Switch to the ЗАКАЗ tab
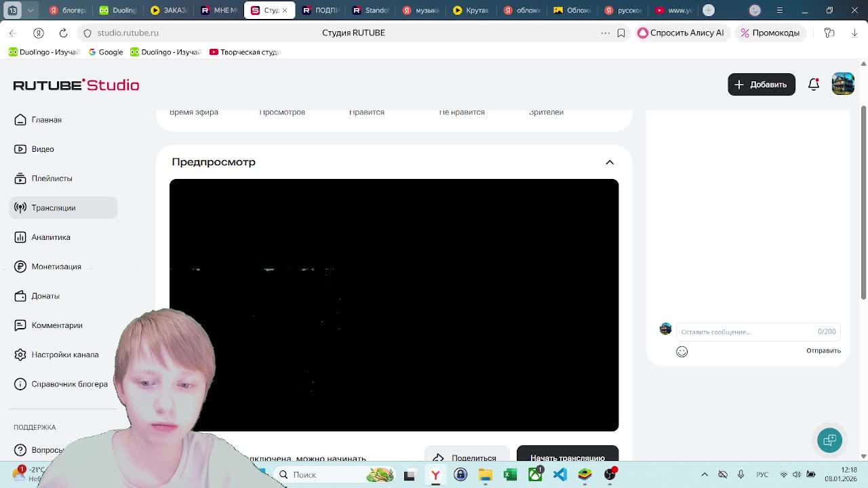This screenshot has height=488, width=868. (x=169, y=10)
